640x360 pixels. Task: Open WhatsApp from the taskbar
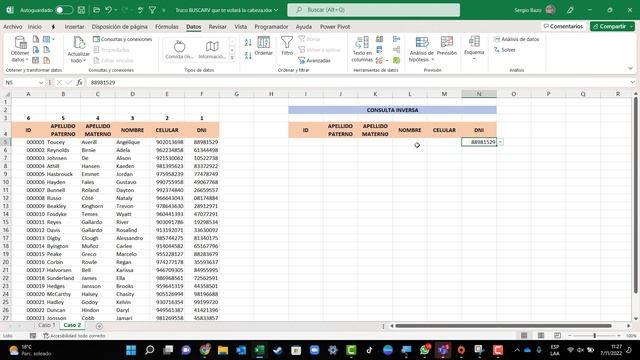tap(424, 350)
